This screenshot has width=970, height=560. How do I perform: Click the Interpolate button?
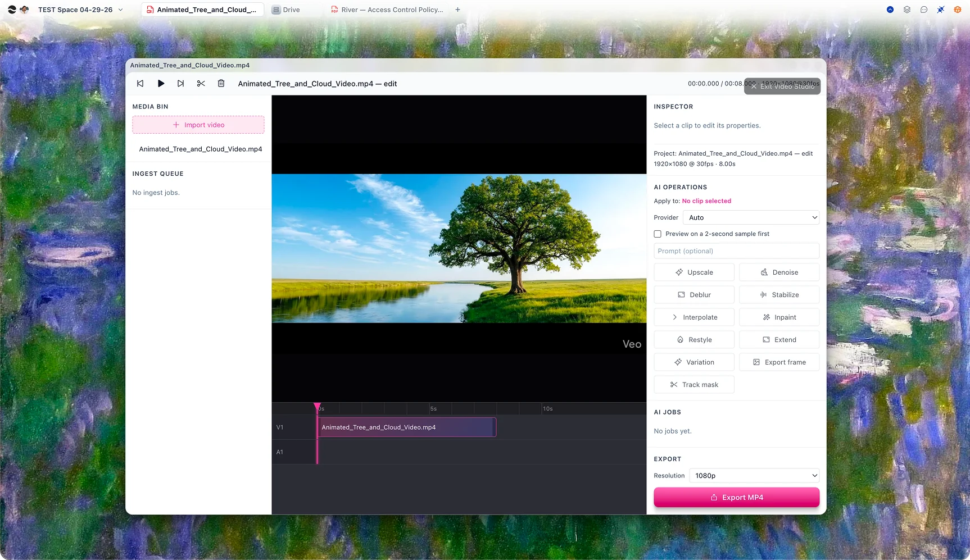click(694, 317)
